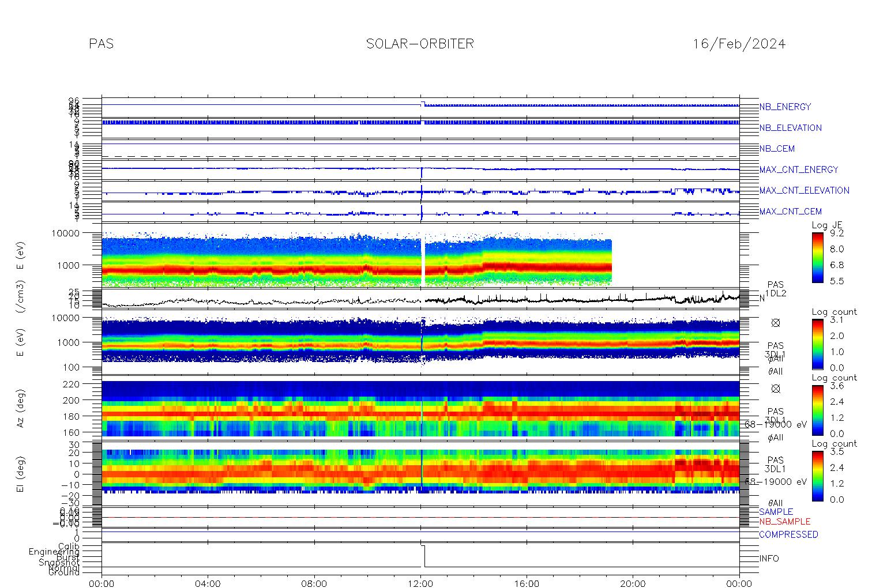This screenshot has width=872, height=588.
Task: Click the Log count color bar topping at 3.1
Action: click(x=817, y=344)
